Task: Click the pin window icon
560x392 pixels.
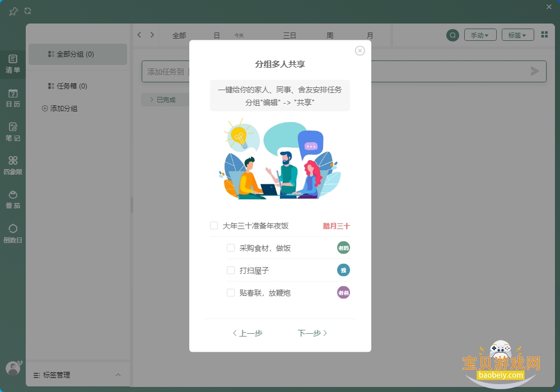Action: (x=13, y=11)
